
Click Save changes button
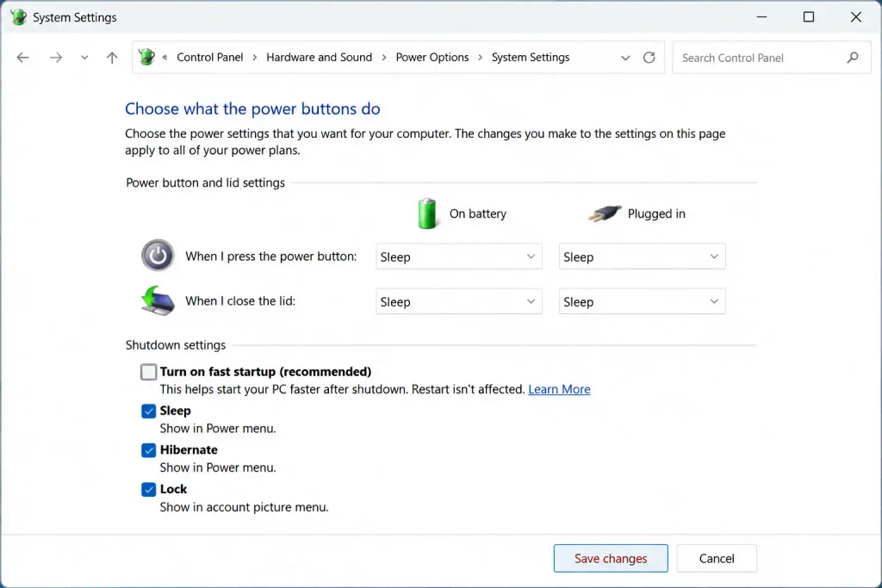coord(611,558)
